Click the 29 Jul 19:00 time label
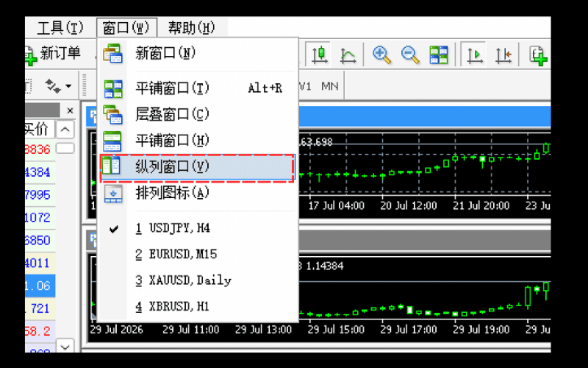The height and width of the screenshot is (368, 588). pyautogui.click(x=481, y=330)
